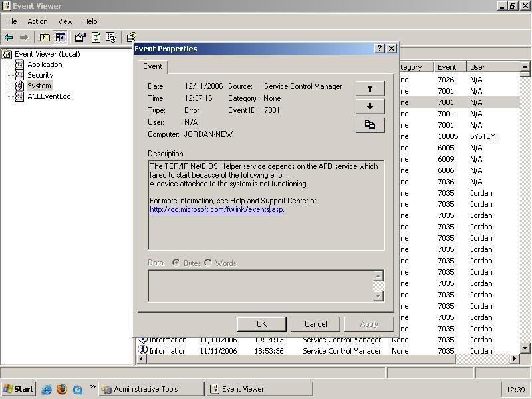The image size is (532, 399).
Task: Click the Event Viewer taskbar button
Action: 260,389
